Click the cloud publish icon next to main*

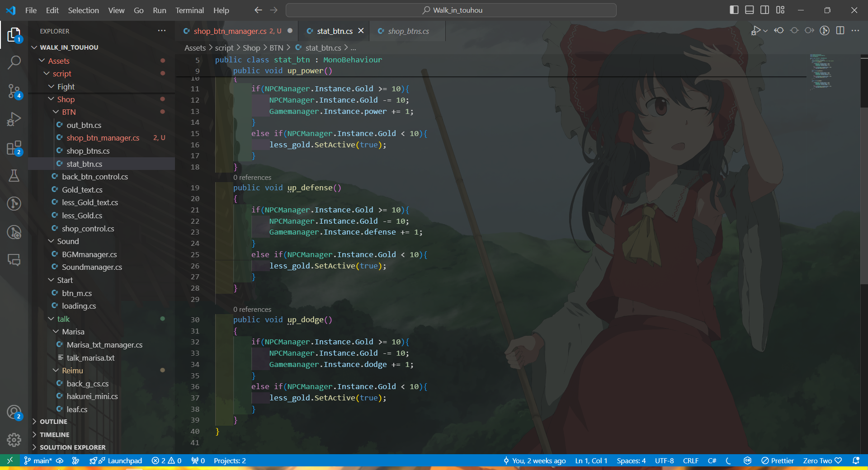(60, 461)
